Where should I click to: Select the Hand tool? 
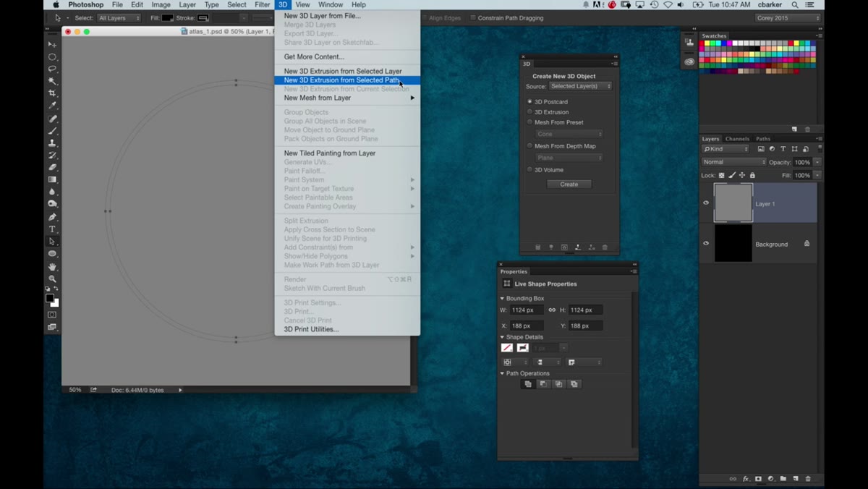(x=52, y=267)
